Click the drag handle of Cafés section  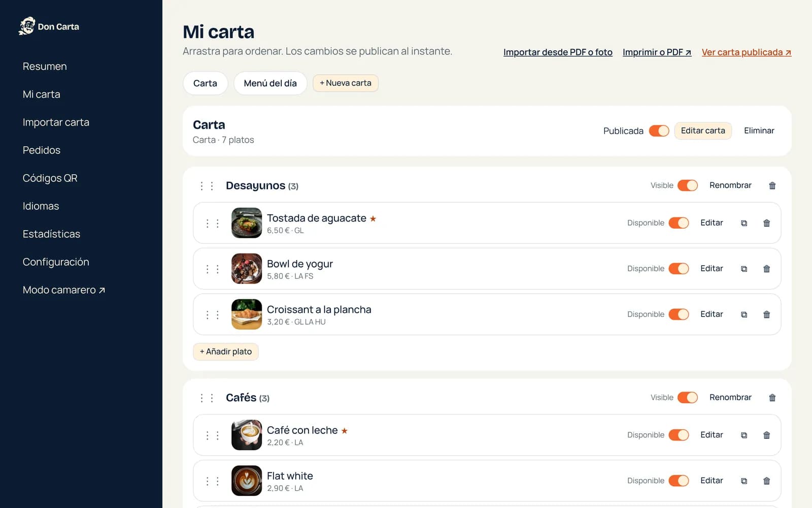[207, 398]
